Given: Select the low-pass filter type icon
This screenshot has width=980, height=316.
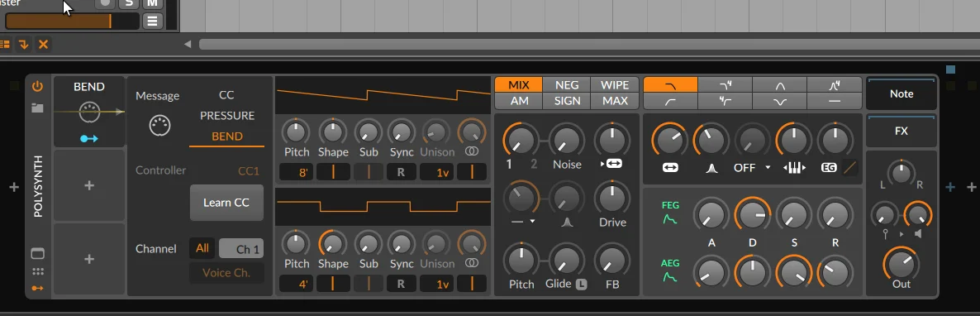Looking at the screenshot, I should click(670, 85).
